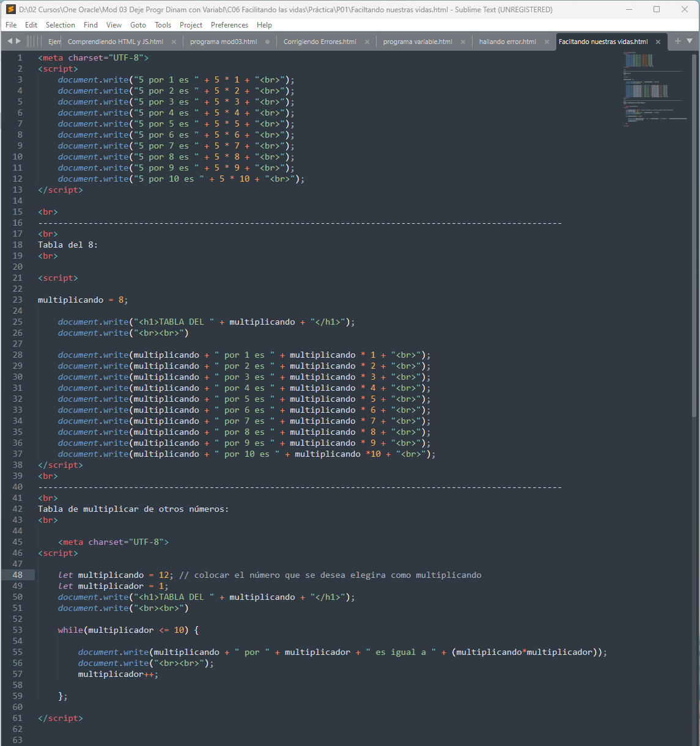Open the tab list dropdown arrow
The width and height of the screenshot is (700, 746).
(x=690, y=41)
